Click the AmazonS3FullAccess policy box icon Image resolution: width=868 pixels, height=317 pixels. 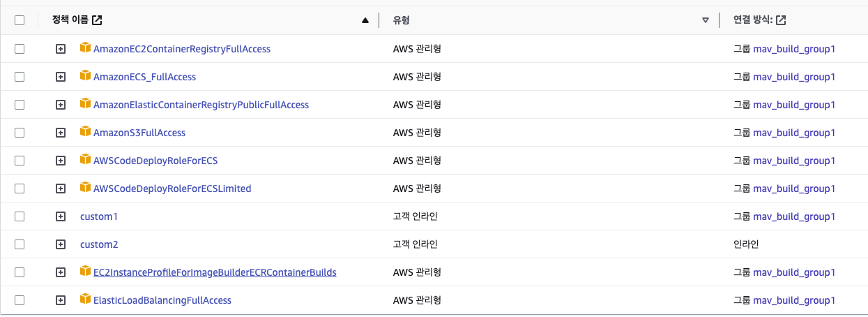(86, 131)
